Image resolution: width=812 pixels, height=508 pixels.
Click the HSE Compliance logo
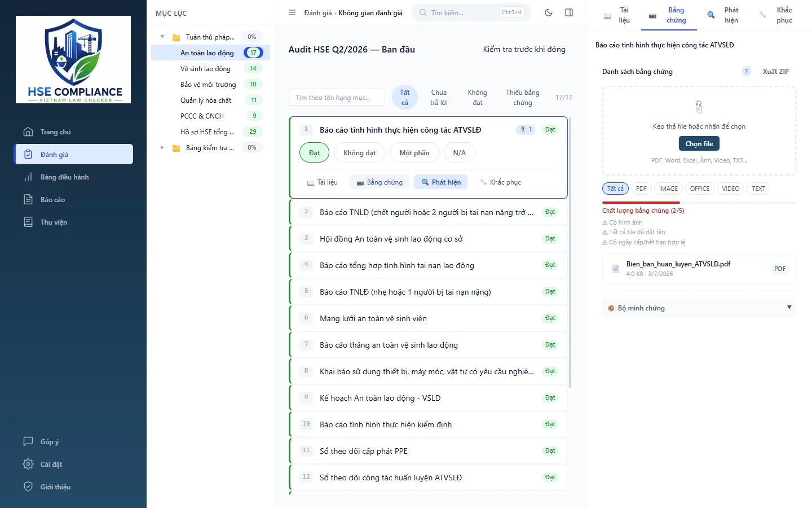(73, 59)
